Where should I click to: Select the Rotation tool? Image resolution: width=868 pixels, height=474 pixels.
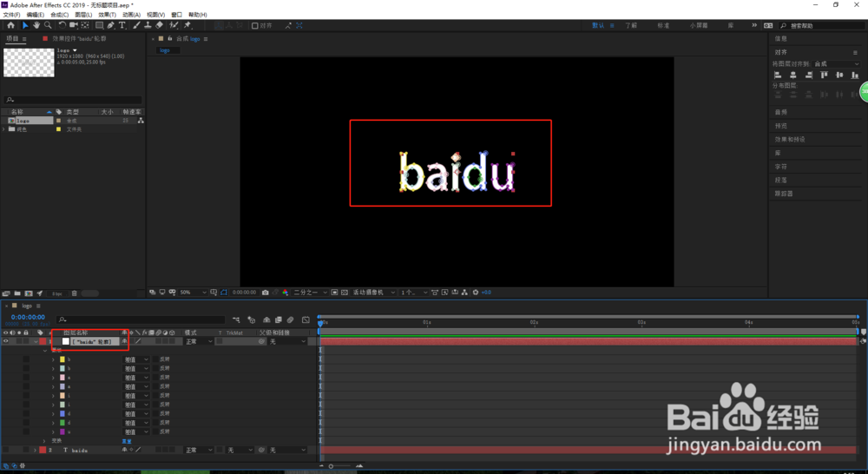pyautogui.click(x=62, y=25)
